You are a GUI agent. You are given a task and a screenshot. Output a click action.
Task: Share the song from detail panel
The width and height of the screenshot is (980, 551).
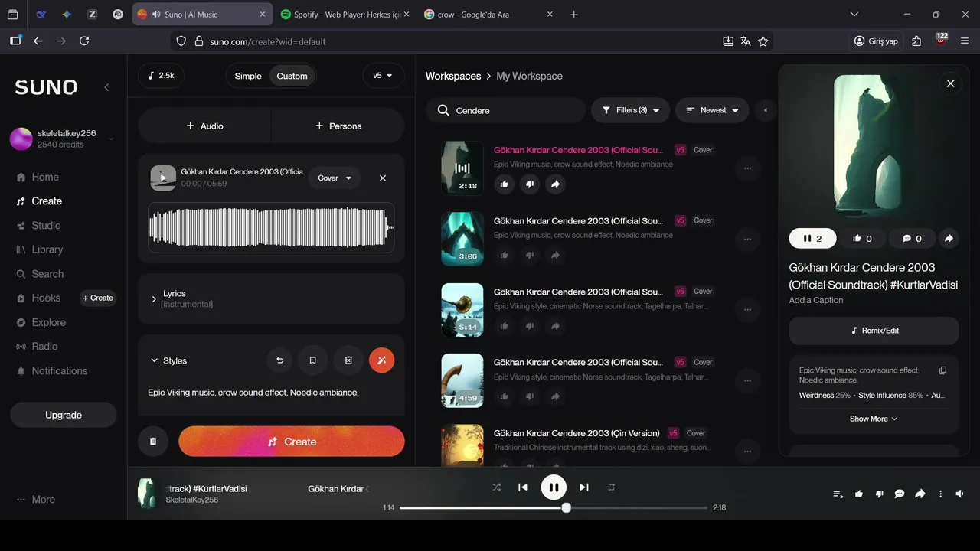949,239
